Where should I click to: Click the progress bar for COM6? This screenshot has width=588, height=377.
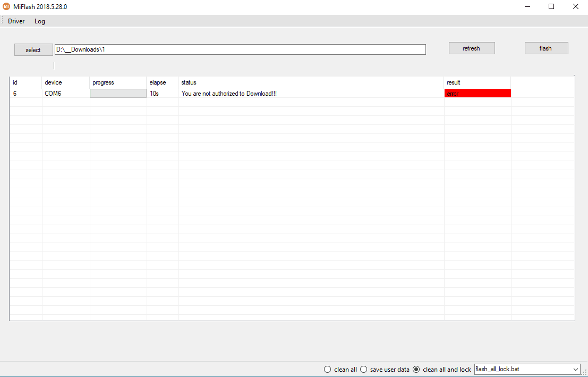click(118, 94)
